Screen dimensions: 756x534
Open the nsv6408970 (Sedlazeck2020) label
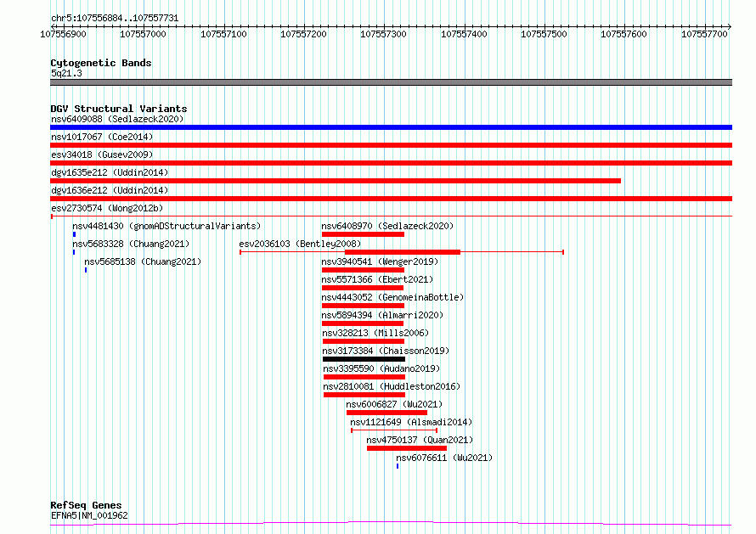click(387, 226)
